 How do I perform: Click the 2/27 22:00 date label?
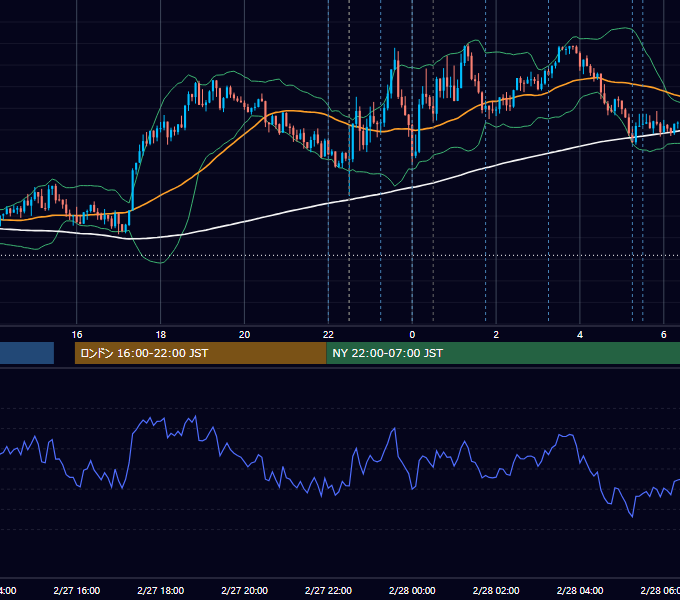point(328,590)
